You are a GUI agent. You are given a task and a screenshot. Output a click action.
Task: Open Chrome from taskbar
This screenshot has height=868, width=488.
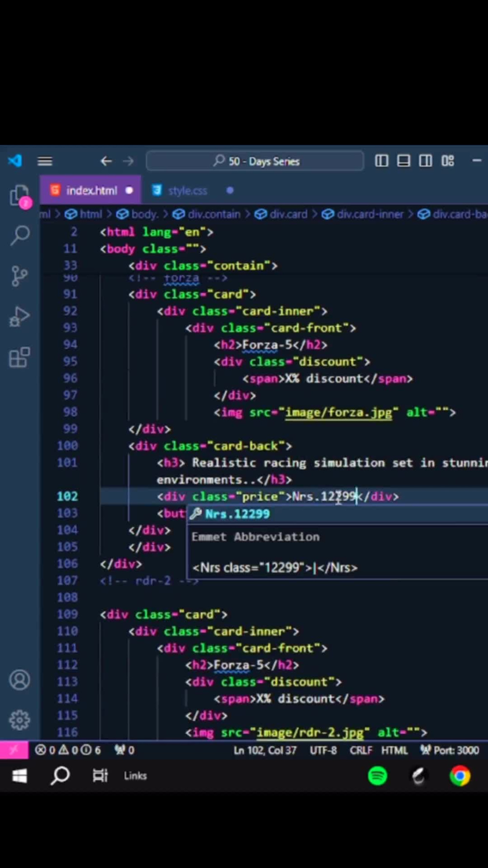click(460, 776)
